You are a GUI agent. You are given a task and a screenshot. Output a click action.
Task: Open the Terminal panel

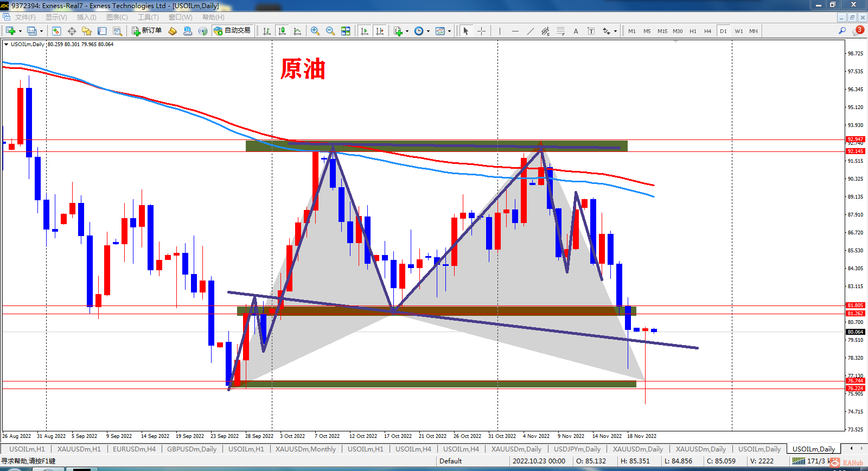tap(102, 31)
